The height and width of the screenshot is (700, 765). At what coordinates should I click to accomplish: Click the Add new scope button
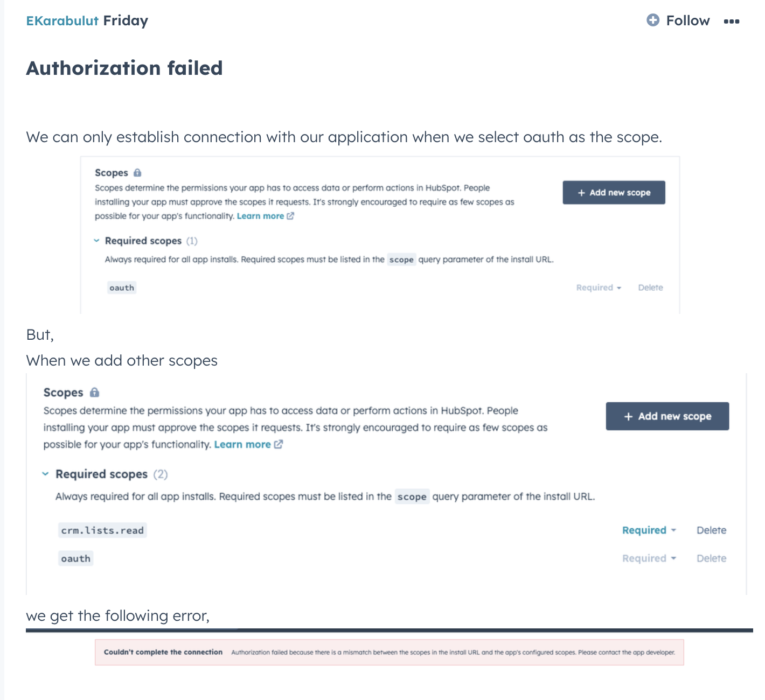pos(614,192)
